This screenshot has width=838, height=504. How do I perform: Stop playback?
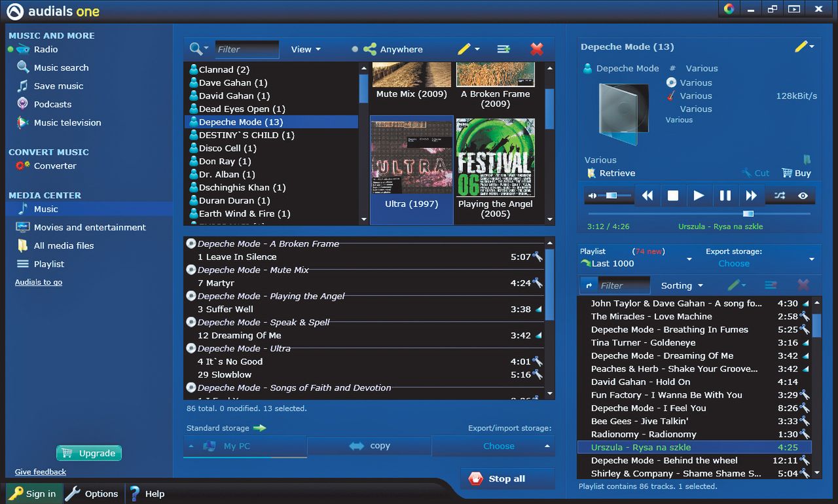[672, 196]
